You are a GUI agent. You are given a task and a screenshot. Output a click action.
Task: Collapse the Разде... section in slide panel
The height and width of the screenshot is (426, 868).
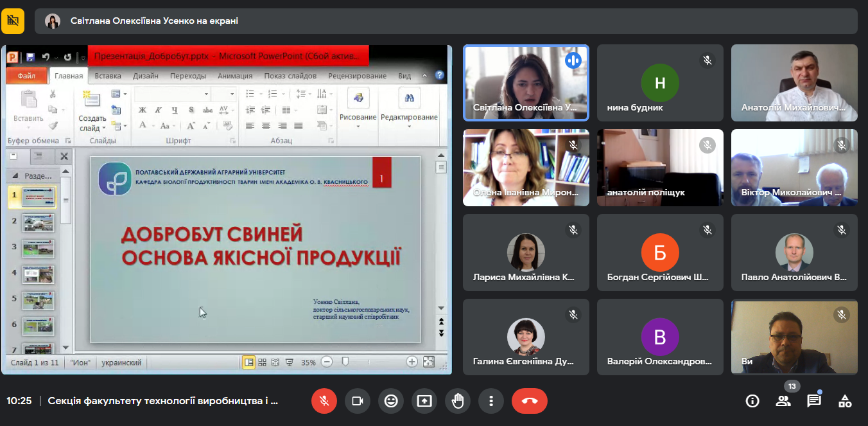(15, 175)
